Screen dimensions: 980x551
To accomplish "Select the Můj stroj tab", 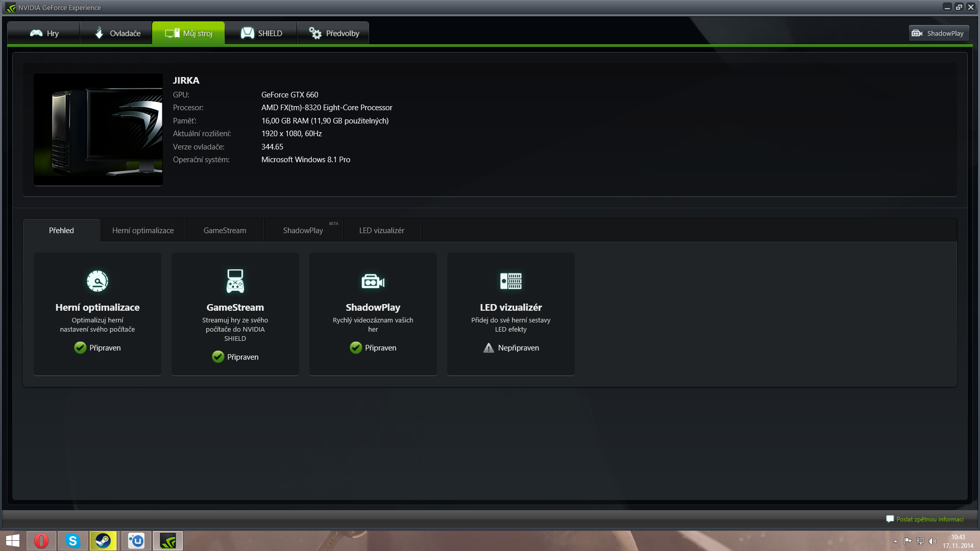I will point(188,33).
